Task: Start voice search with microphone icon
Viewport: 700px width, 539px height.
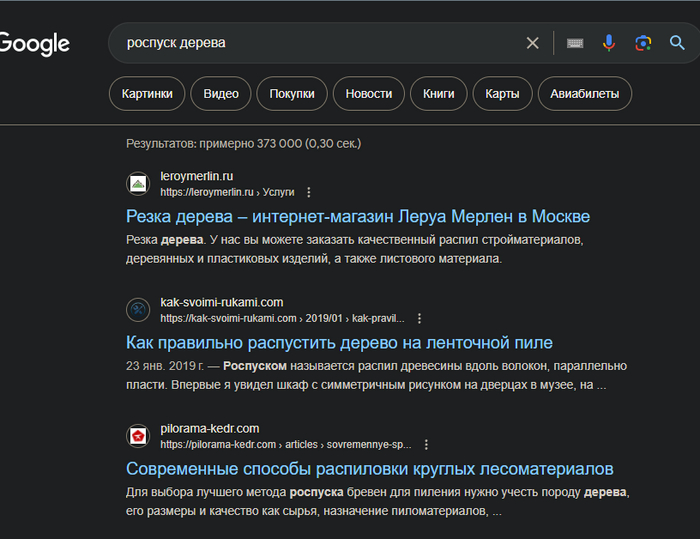Action: 608,43
